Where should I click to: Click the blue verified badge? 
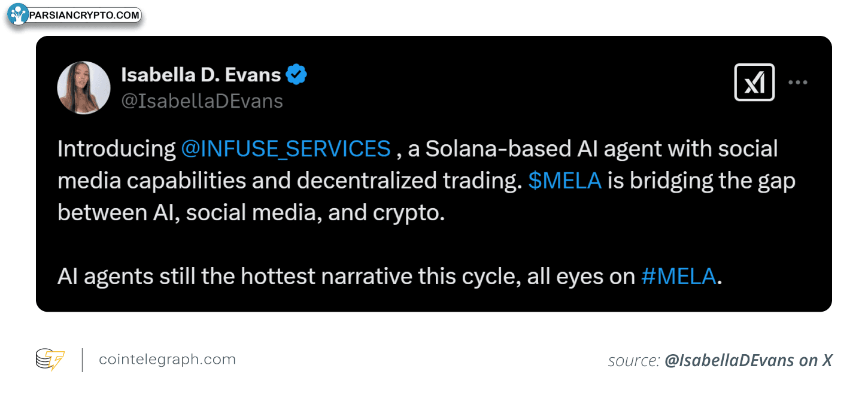pyautogui.click(x=297, y=75)
